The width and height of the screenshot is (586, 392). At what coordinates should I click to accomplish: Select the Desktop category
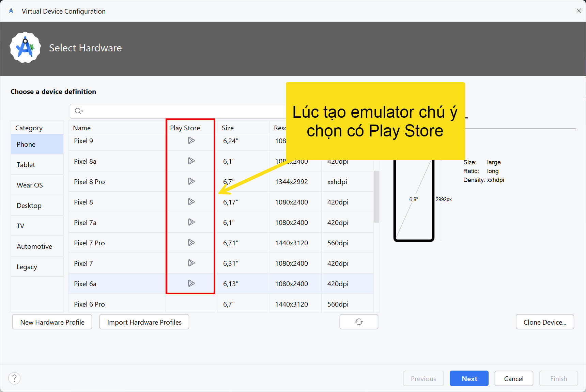coord(37,206)
